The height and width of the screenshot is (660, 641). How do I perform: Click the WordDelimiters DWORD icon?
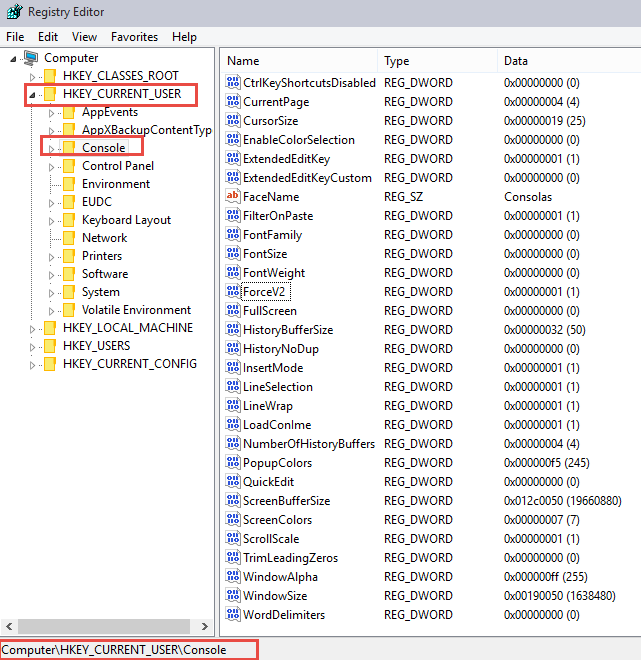pos(233,614)
